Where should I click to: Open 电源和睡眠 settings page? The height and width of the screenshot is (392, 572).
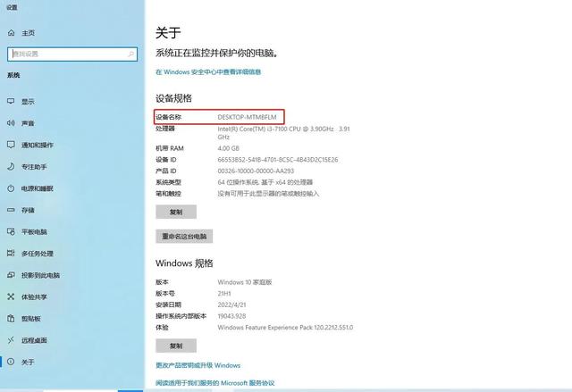click(38, 188)
